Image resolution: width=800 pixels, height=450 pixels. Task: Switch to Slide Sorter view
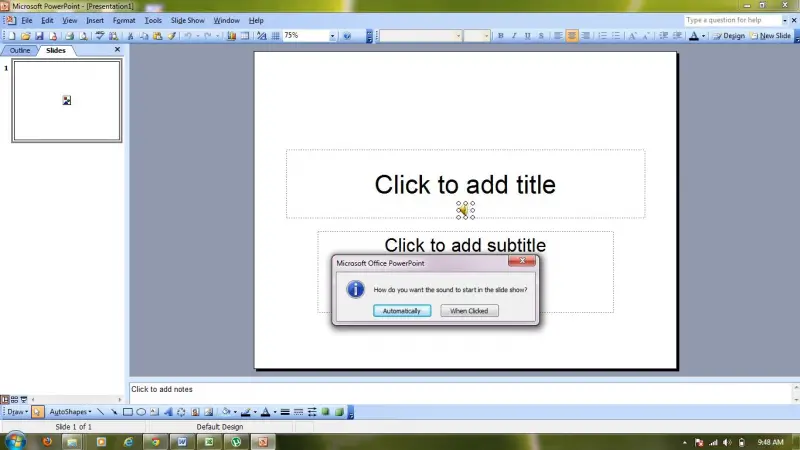[14, 399]
